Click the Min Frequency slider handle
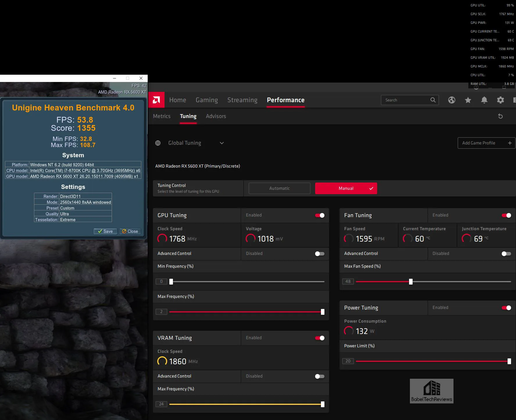The height and width of the screenshot is (420, 516). click(x=171, y=281)
